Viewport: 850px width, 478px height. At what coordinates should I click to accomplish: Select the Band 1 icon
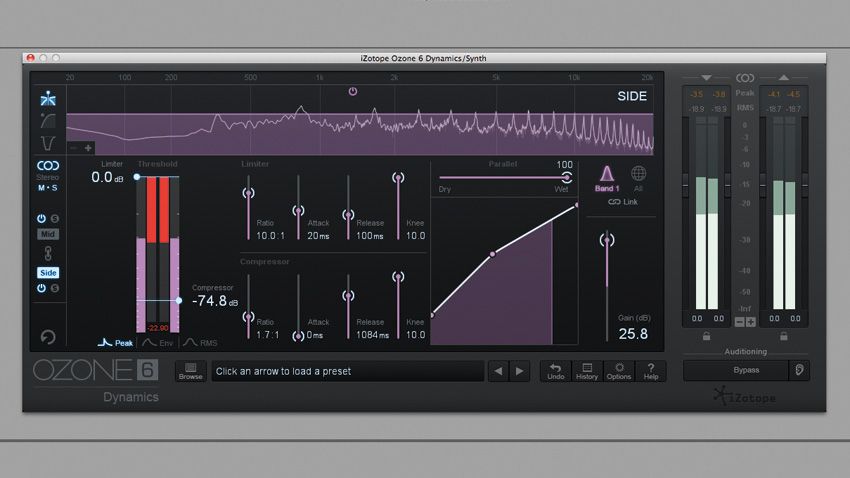click(x=607, y=178)
